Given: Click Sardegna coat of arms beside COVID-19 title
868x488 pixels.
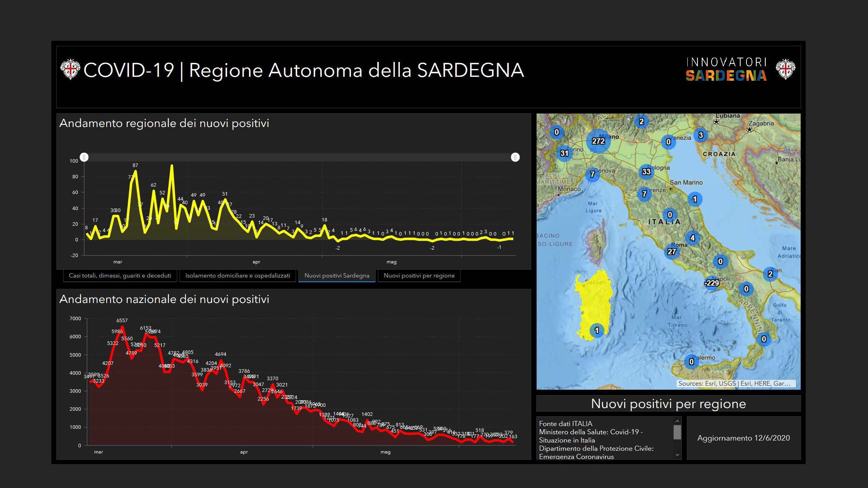Looking at the screenshot, I should pos(70,70).
